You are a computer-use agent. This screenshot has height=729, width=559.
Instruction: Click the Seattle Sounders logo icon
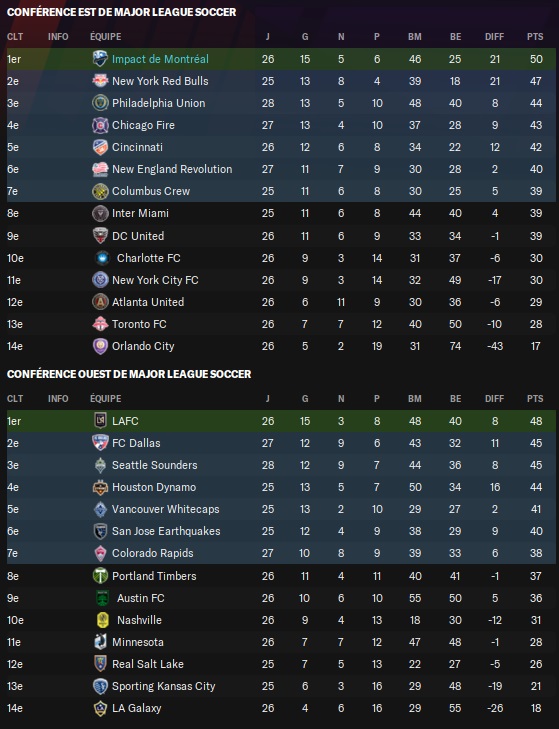tap(100, 465)
